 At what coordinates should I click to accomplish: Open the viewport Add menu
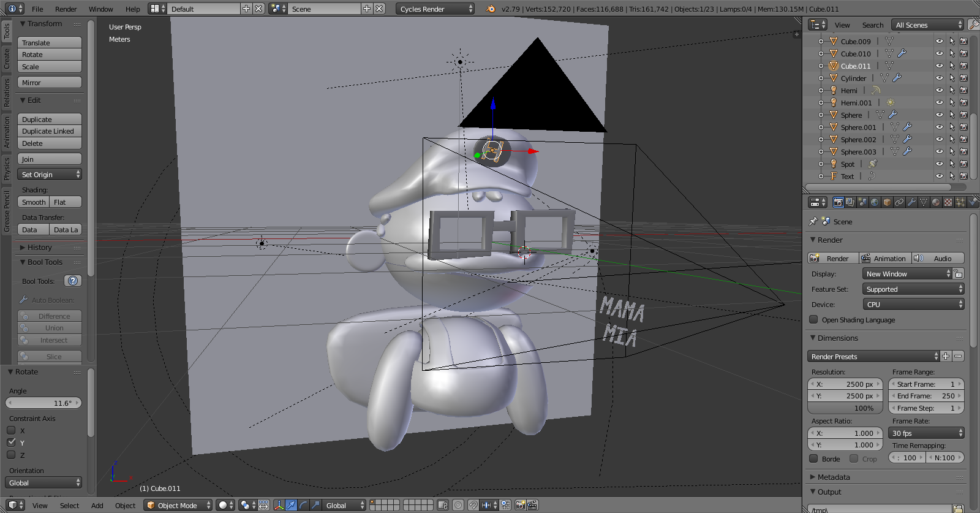pyautogui.click(x=97, y=505)
